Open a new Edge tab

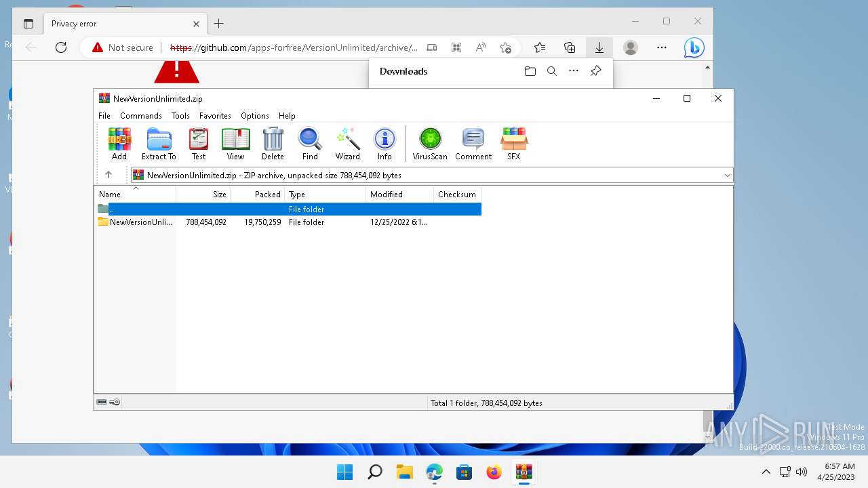coord(218,24)
